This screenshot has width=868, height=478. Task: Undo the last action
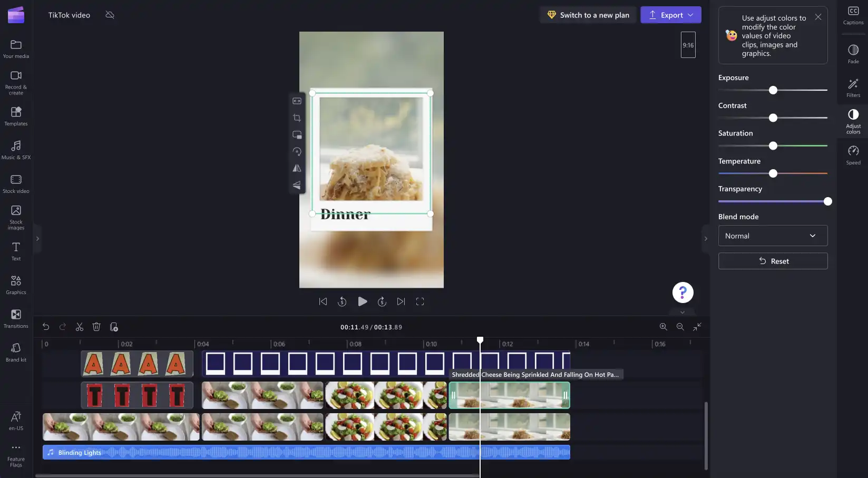coord(46,327)
